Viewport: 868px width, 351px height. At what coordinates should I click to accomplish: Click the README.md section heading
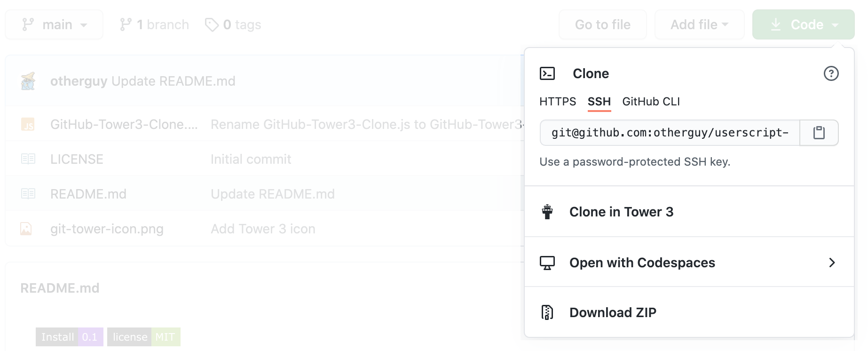pos(60,288)
